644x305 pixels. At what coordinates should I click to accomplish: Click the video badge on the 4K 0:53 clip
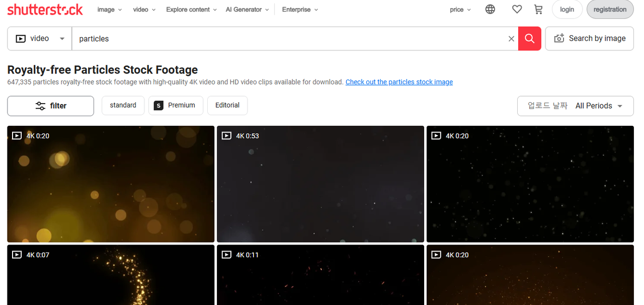tap(226, 136)
